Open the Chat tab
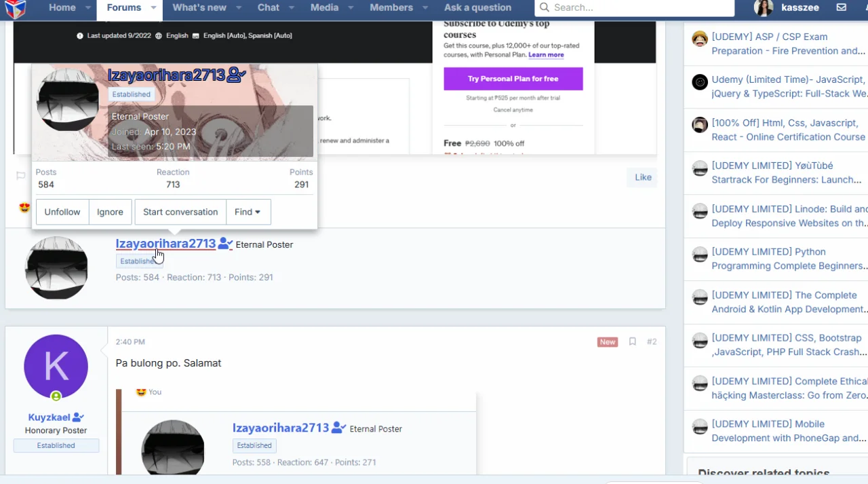868x484 pixels. (x=269, y=7)
